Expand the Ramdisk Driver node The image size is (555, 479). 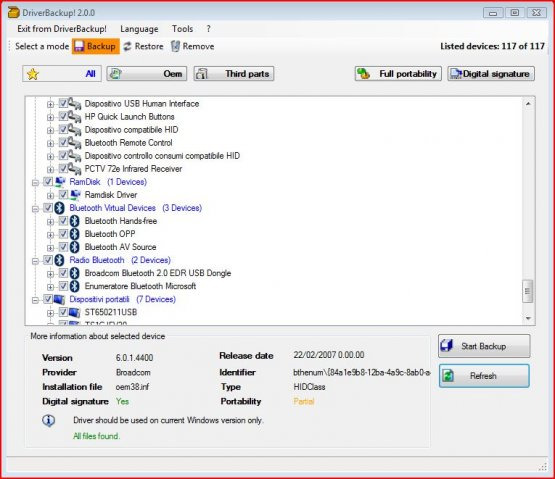coord(50,196)
